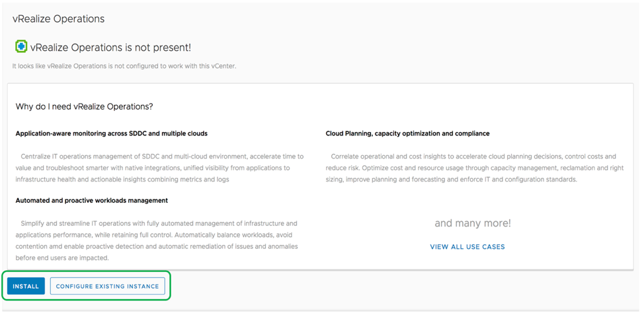Viewport: 644px width, 315px height.
Task: Open the VIEW ALL USE CASES link
Action: pos(467,247)
